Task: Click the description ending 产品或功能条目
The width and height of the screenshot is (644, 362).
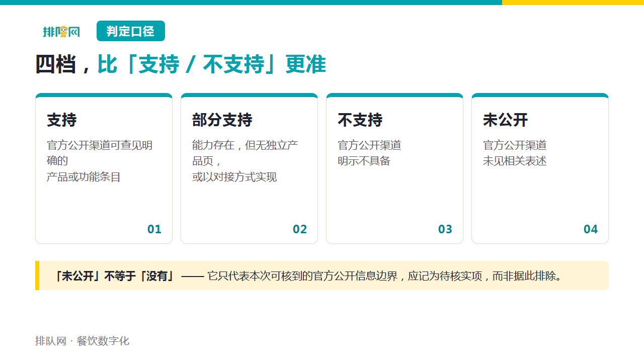Action: point(100,161)
